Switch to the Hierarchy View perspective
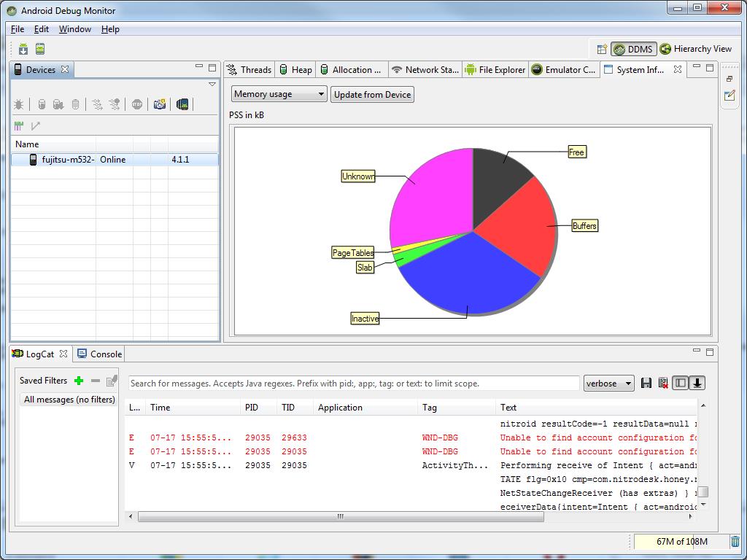Screen dimensions: 747x560 pos(696,49)
